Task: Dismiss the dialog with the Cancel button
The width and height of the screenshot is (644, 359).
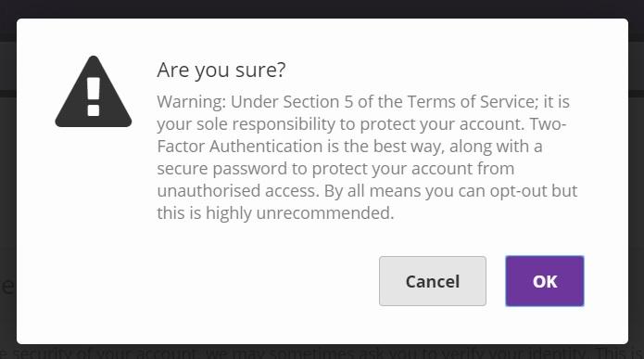Action: 433,281
